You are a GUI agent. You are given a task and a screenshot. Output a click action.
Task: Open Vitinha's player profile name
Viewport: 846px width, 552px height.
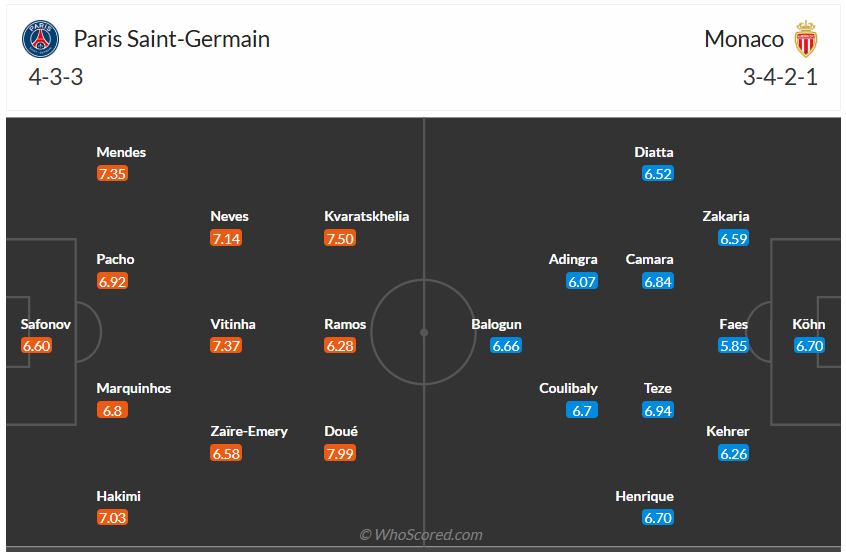(x=233, y=324)
